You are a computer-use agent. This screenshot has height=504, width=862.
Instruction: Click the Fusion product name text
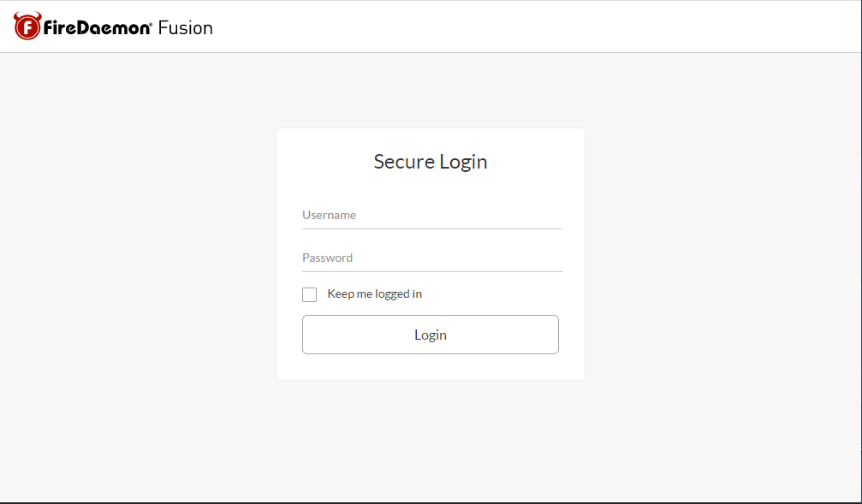tap(186, 27)
